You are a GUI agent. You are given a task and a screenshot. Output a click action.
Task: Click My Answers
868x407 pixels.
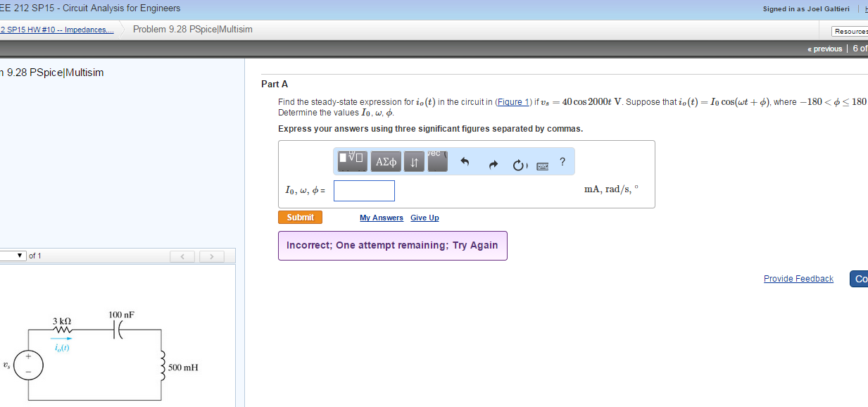(381, 218)
